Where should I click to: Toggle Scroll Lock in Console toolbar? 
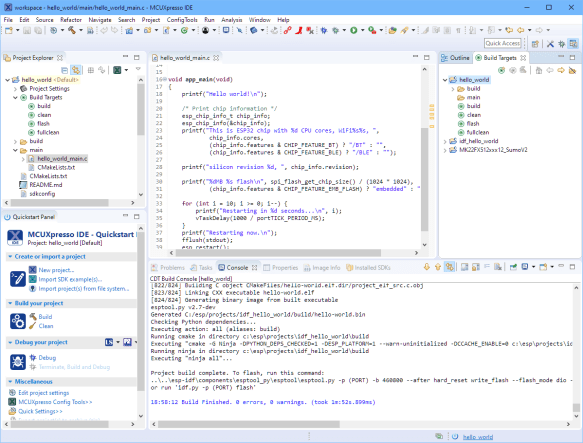(476, 267)
